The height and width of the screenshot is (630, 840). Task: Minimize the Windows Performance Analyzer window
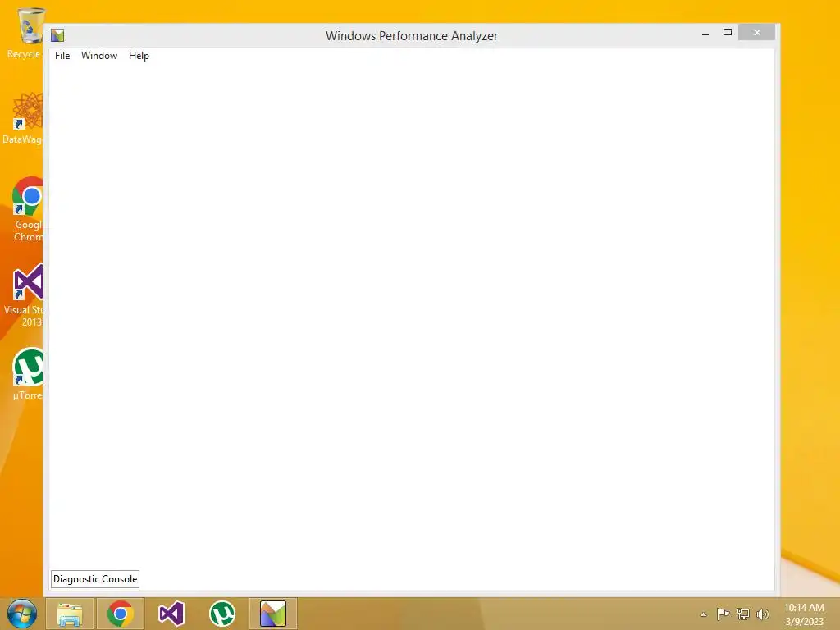click(x=705, y=33)
